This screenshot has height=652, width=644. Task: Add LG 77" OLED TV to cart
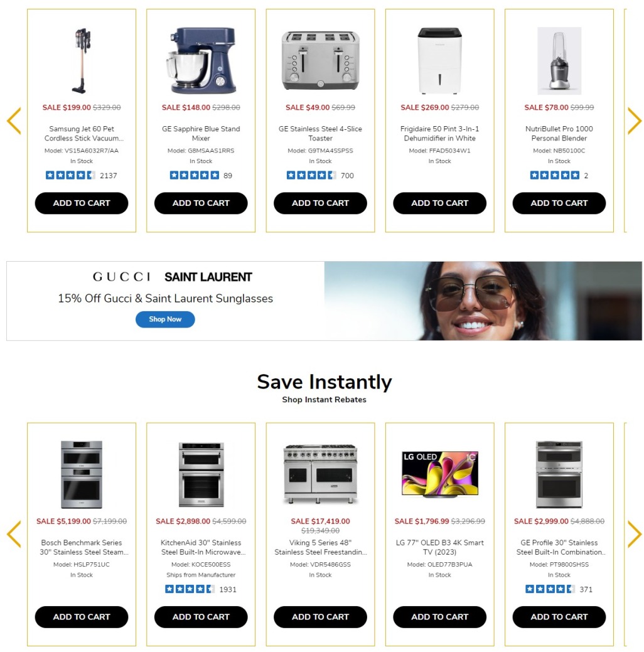tap(440, 617)
